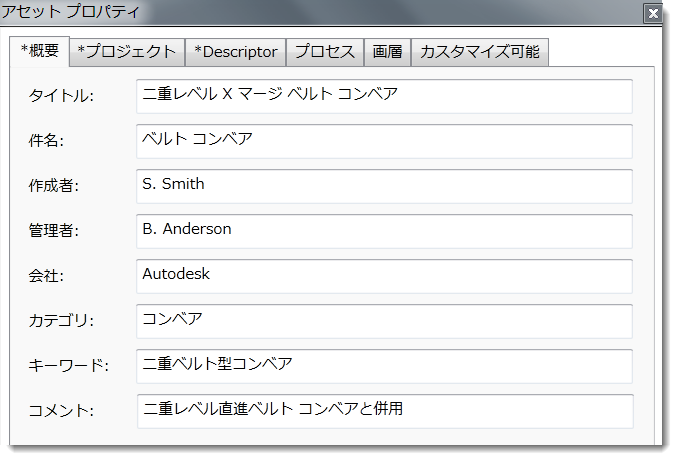The image size is (677, 460).
Task: Switch to the *概要 tab
Action: pos(40,52)
